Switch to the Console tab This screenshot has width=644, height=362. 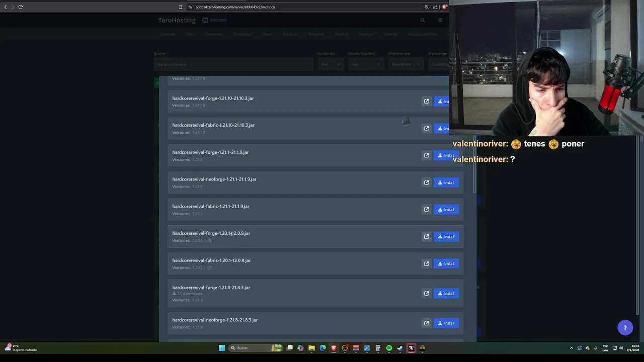point(168,34)
